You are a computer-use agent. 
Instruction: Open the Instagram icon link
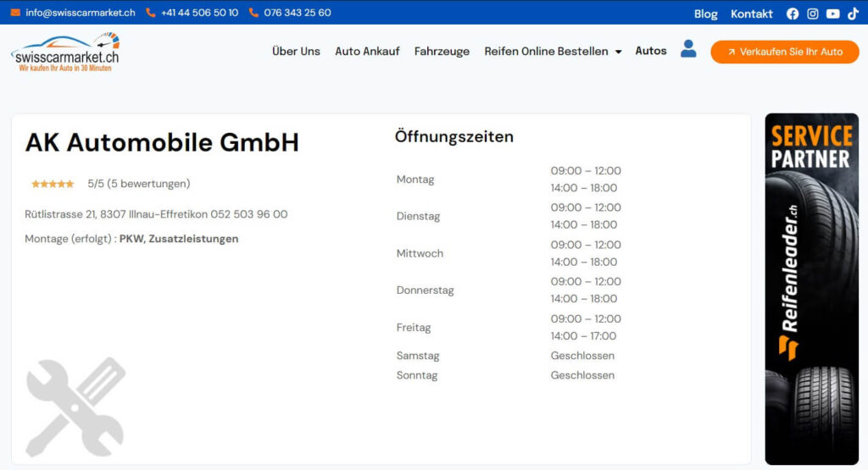813,14
